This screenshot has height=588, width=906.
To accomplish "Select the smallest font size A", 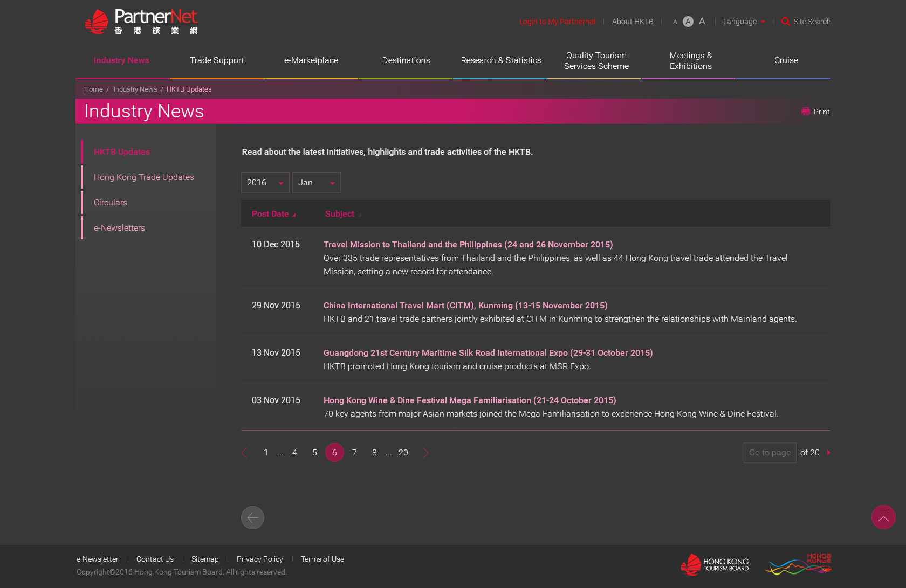I will coord(675,22).
